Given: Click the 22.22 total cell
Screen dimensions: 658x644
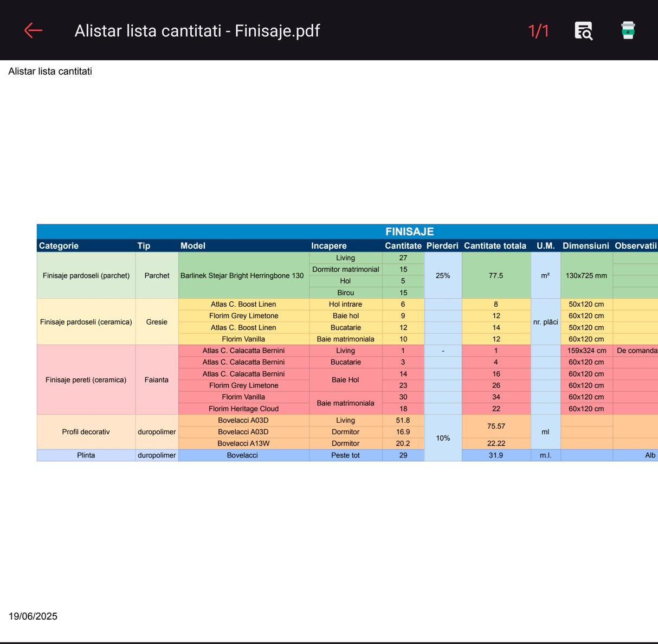Looking at the screenshot, I should point(496,443).
